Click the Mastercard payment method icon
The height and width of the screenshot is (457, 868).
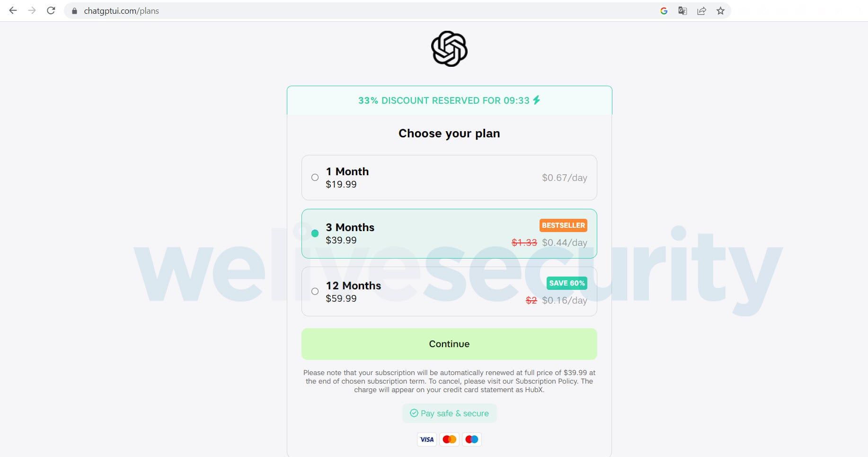coord(449,439)
